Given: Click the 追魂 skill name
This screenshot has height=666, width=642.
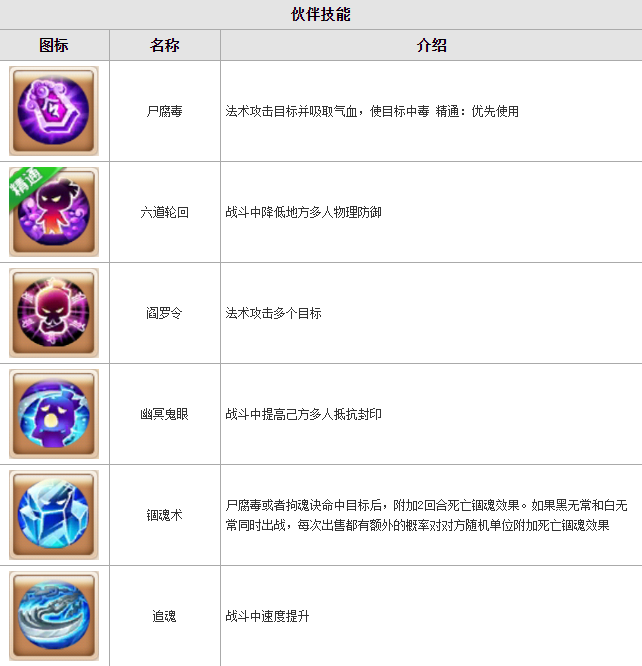Looking at the screenshot, I should tap(164, 616).
